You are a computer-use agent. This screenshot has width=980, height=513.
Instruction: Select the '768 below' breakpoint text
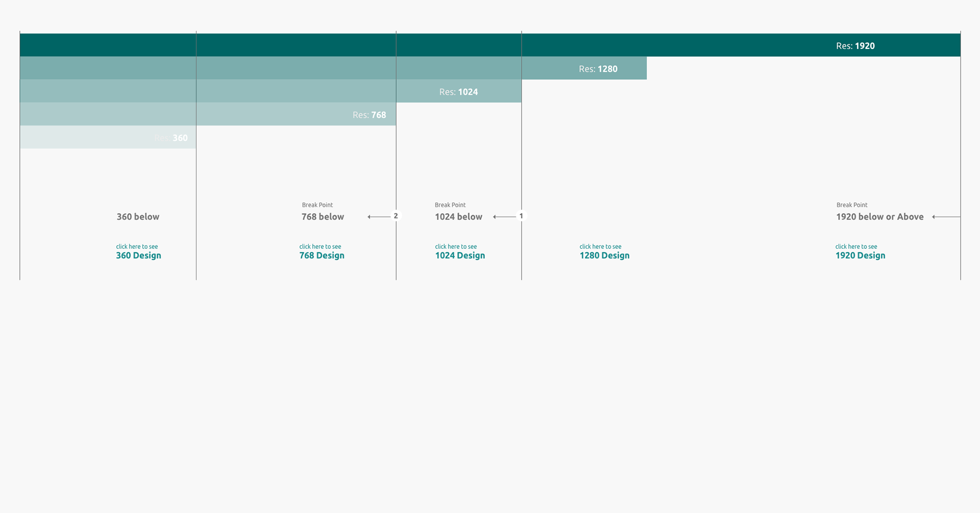(323, 217)
